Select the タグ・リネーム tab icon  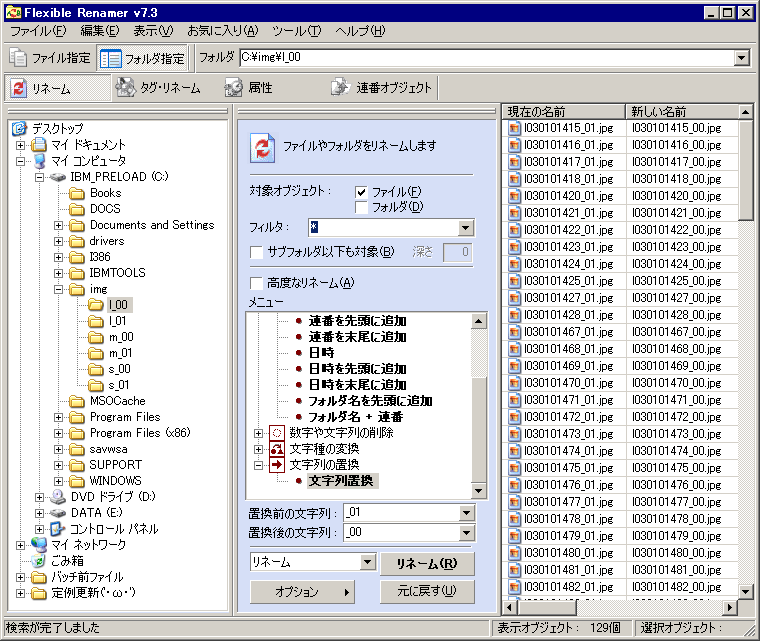[125, 88]
